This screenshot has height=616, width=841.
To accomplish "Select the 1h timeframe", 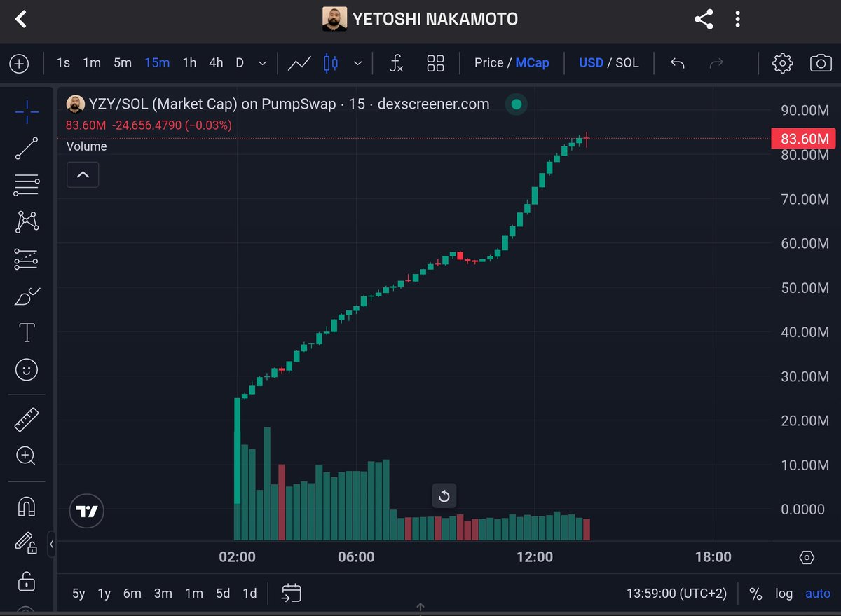I will [x=189, y=62].
